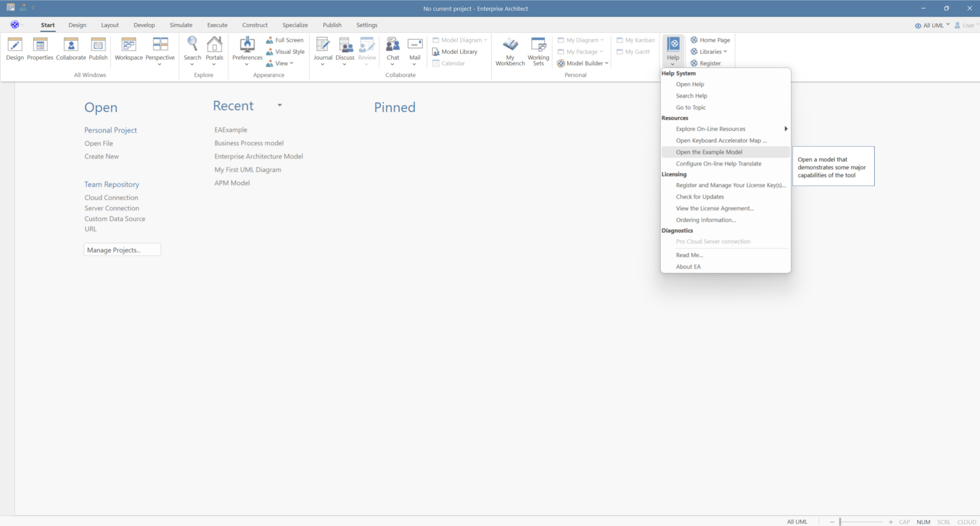Viewport: 980px width, 526px height.
Task: Click the application logo menu button
Action: tap(15, 25)
